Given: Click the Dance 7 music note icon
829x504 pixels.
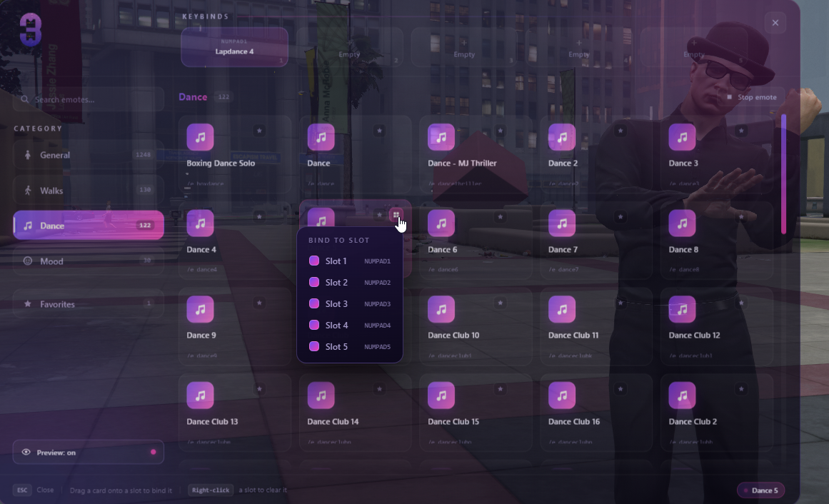Looking at the screenshot, I should [561, 223].
